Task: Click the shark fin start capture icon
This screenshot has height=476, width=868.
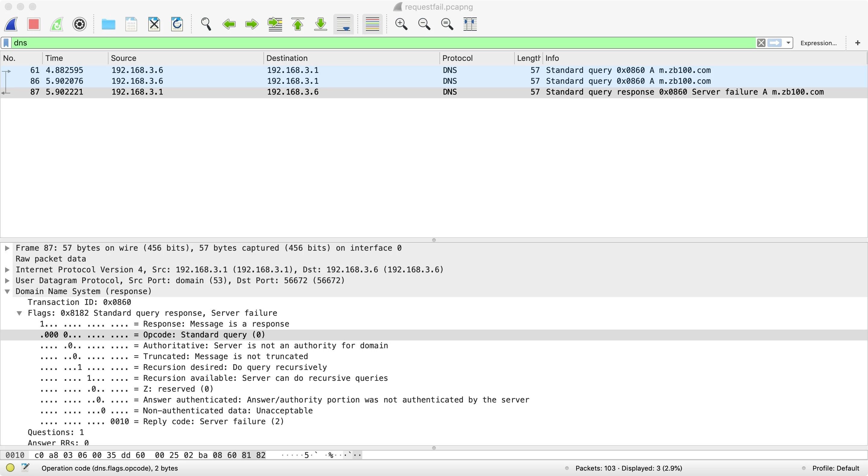Action: pos(11,24)
